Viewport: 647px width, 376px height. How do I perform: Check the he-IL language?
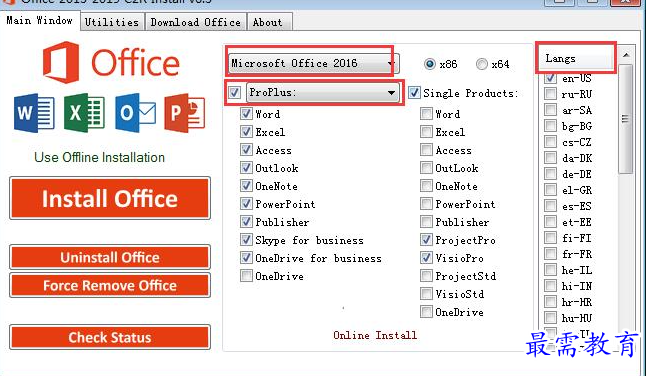pyautogui.click(x=550, y=270)
